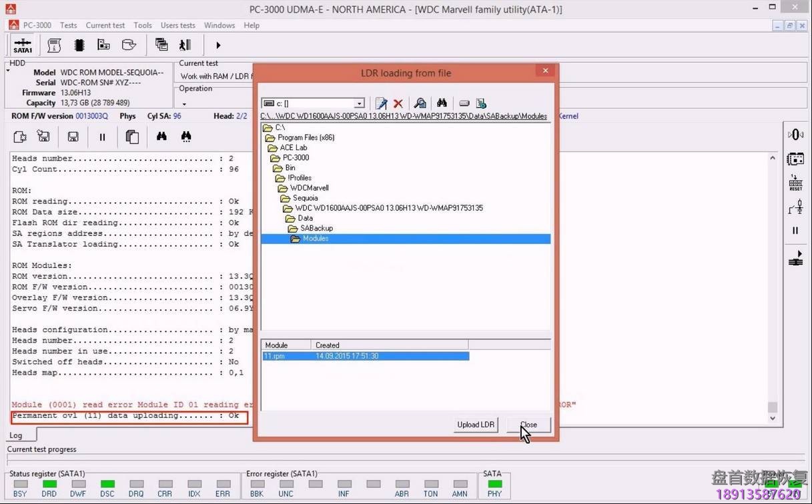Viewport: 812px width, 504px height.
Task: Select the DRD status register indicator
Action: [49, 485]
